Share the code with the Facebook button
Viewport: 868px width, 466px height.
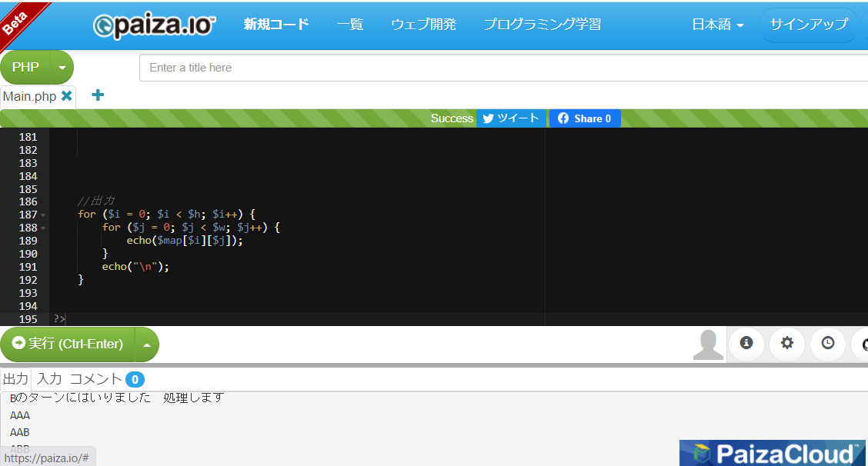[x=584, y=118]
